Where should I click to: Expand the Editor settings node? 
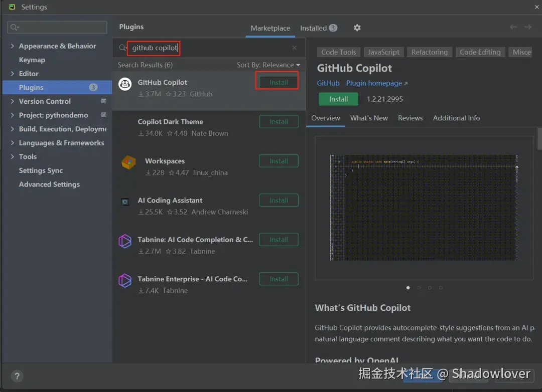pyautogui.click(x=13, y=74)
